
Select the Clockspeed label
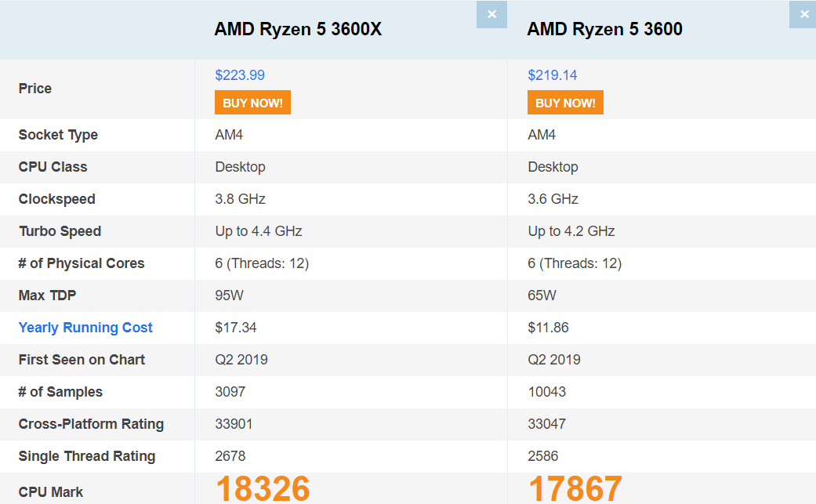tap(56, 199)
